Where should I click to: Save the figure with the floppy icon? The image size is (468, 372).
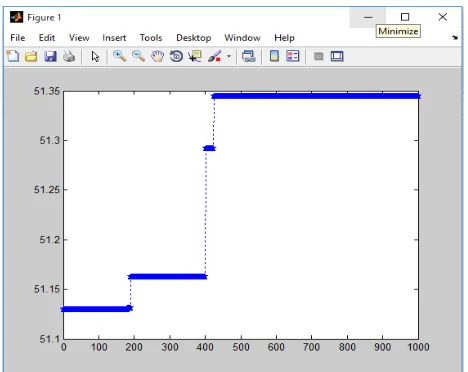pyautogui.click(x=50, y=56)
